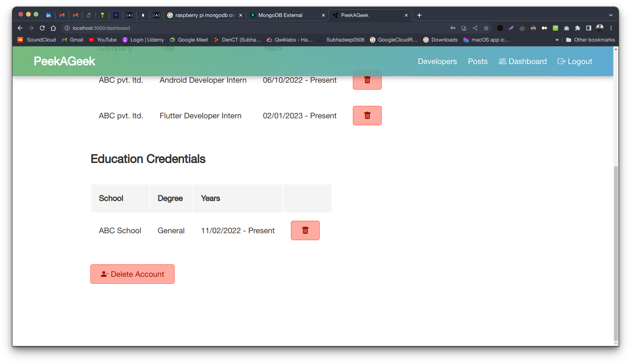
Task: Open the Chrome profile avatar
Action: pos(600,28)
